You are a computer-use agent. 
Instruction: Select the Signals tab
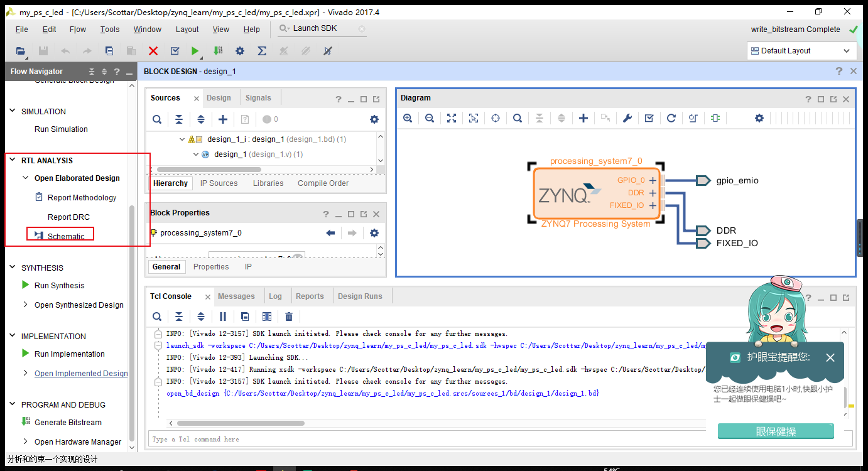(258, 98)
